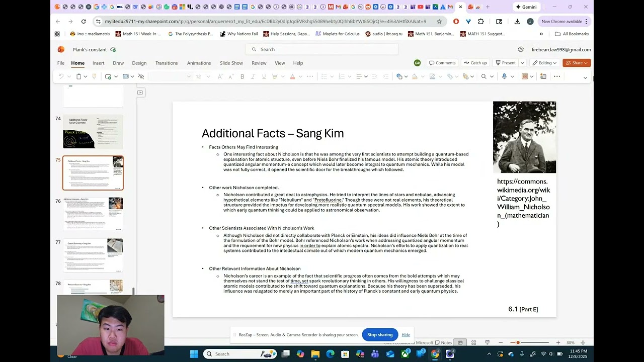Click the New Slide icon
Viewport: 644px width, 362px height.
click(108, 76)
